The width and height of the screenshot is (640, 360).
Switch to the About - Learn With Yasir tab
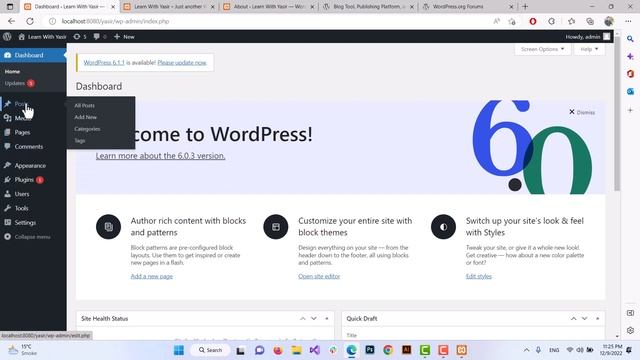[269, 7]
